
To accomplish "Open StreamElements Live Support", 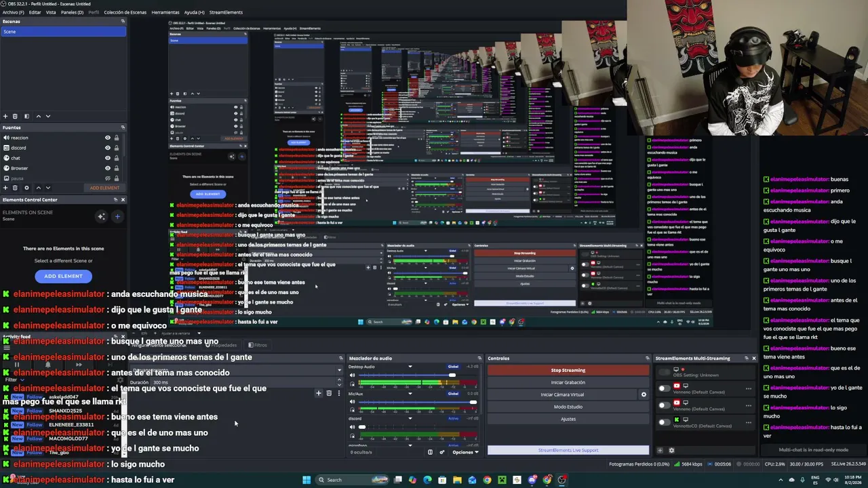I will [568, 450].
